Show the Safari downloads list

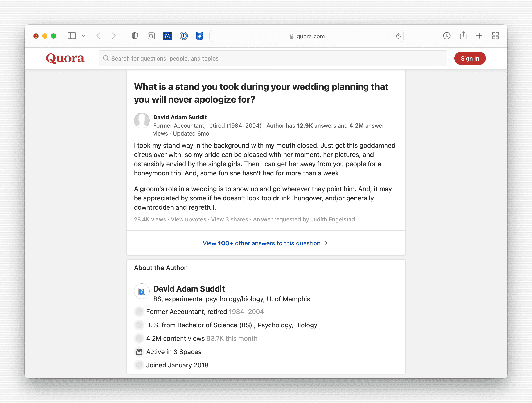click(447, 36)
